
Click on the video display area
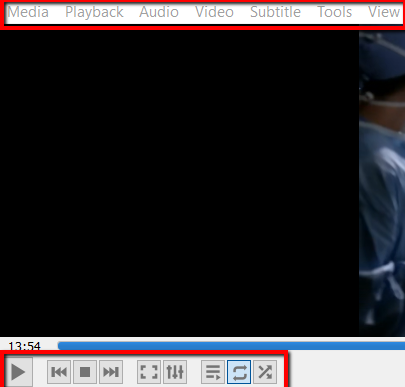(x=202, y=183)
